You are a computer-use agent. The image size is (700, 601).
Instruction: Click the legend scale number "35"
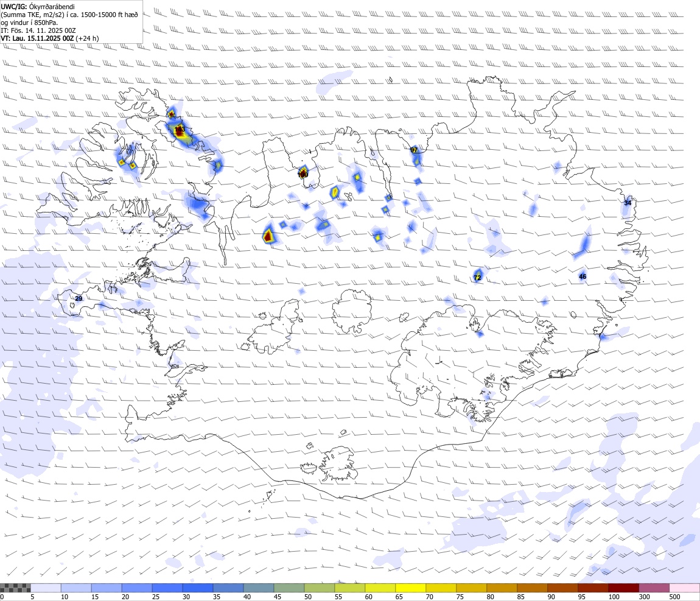pyautogui.click(x=217, y=597)
